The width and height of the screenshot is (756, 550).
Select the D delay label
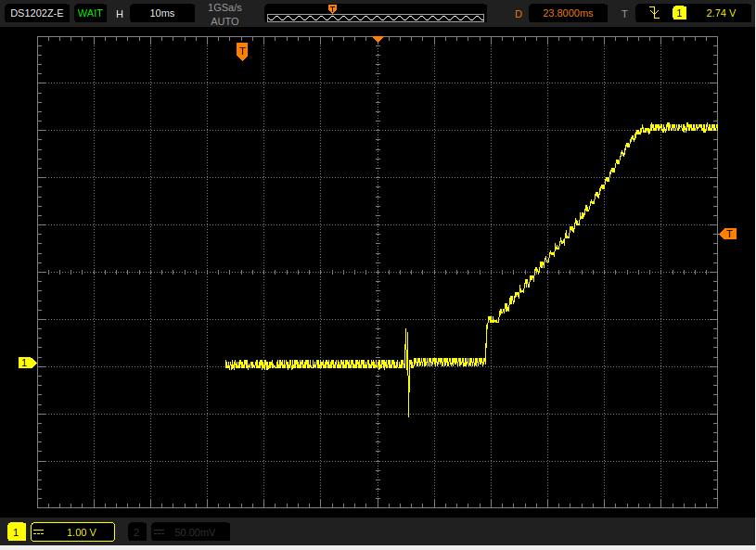coord(519,14)
